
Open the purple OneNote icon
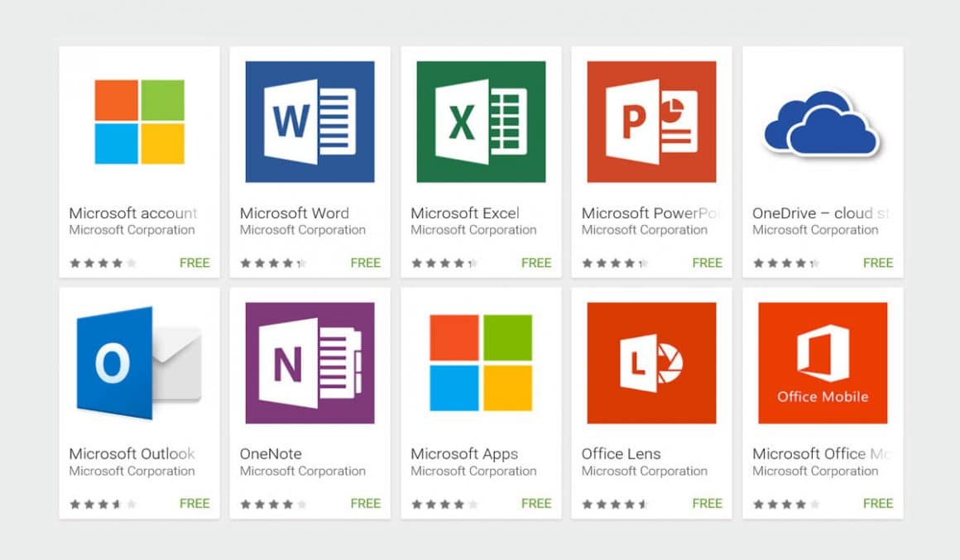click(310, 363)
